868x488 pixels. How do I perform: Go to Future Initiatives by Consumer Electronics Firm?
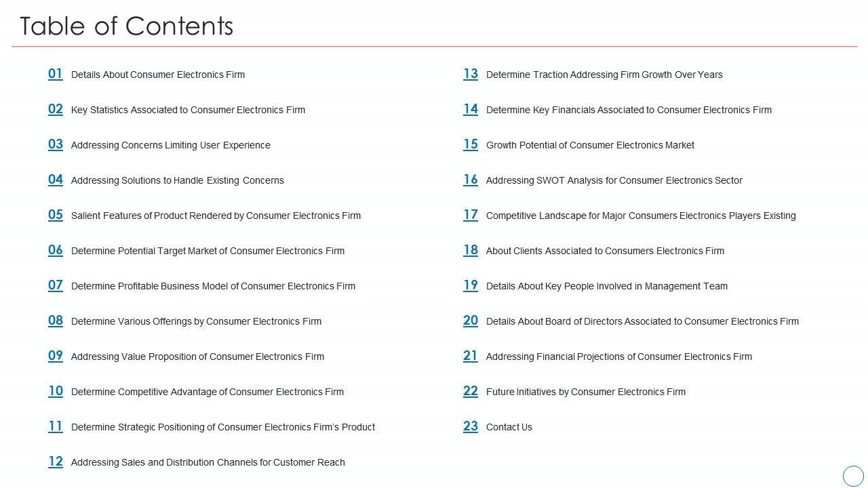(585, 392)
